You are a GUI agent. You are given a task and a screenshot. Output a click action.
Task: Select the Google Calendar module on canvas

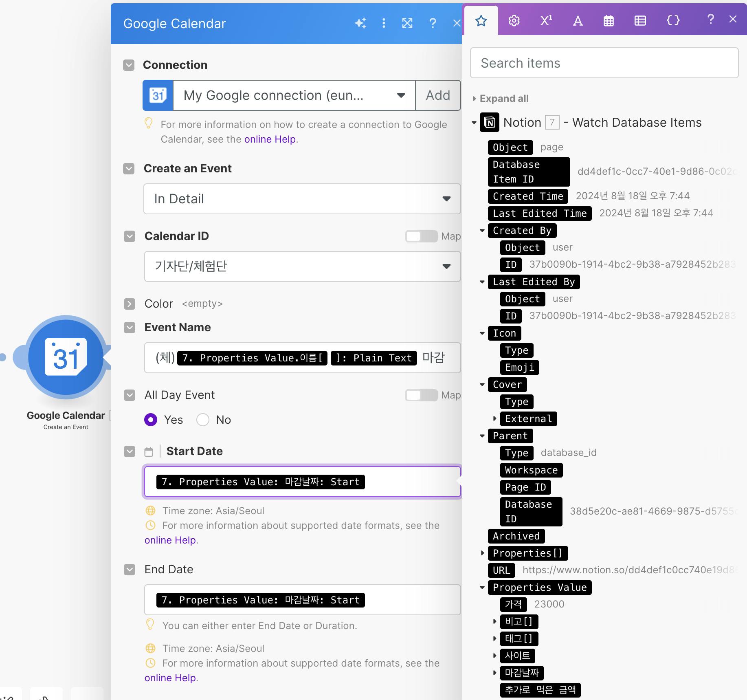(x=66, y=357)
